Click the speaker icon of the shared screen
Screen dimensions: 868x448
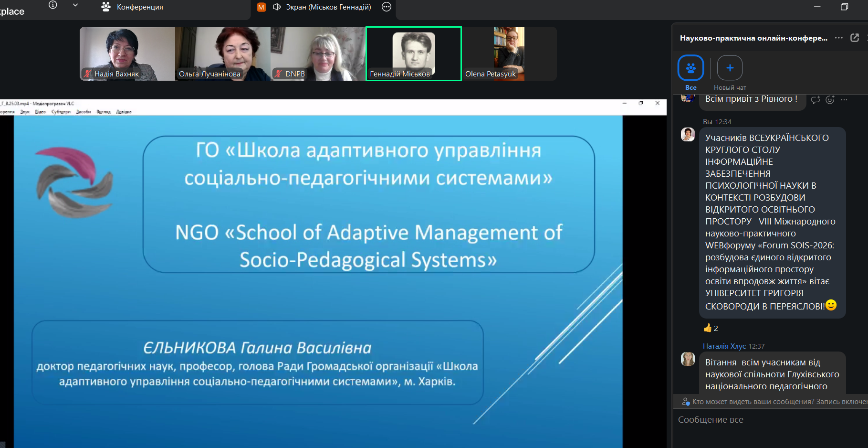(x=277, y=7)
